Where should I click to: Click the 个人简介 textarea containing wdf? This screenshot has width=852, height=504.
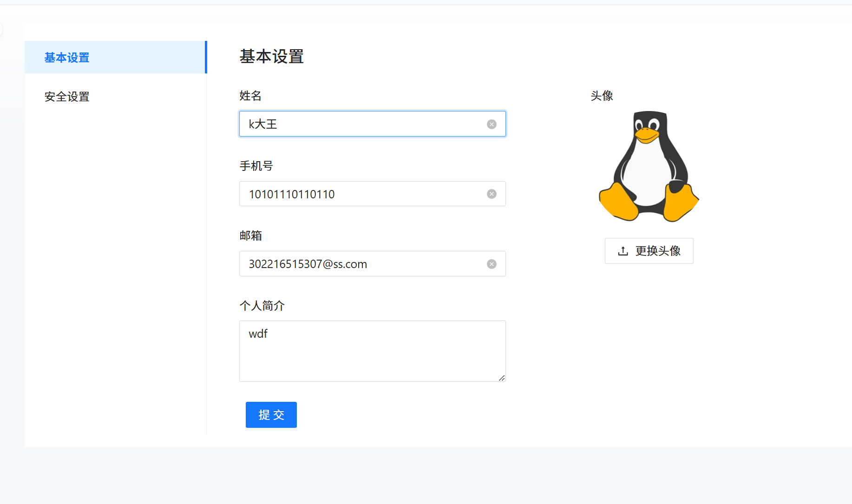(x=373, y=351)
